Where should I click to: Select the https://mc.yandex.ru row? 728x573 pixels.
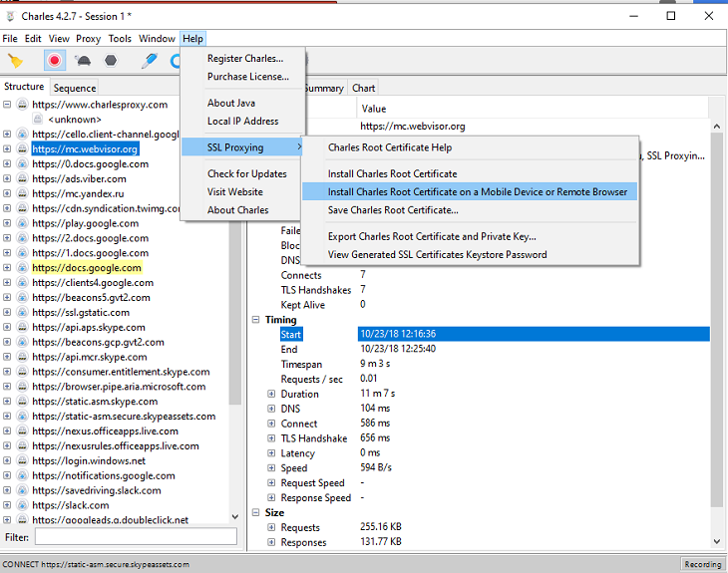tap(78, 193)
